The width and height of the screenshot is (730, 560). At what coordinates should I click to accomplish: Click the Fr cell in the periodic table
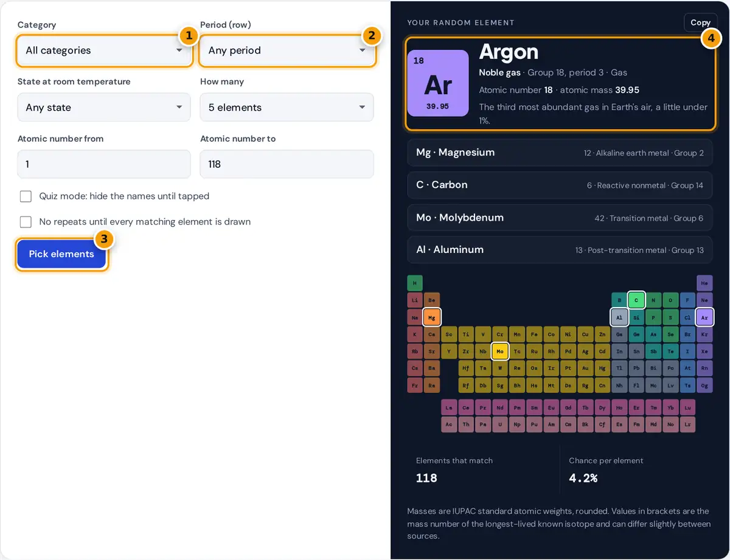click(x=415, y=385)
